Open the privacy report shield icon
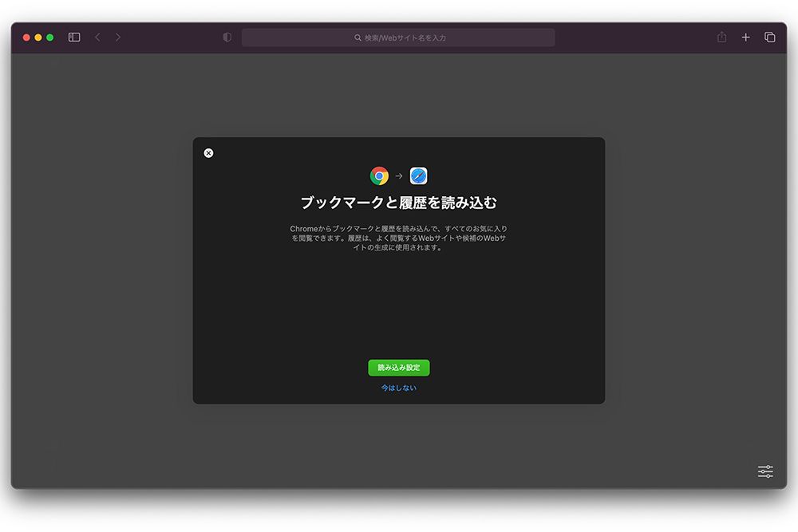 227,37
